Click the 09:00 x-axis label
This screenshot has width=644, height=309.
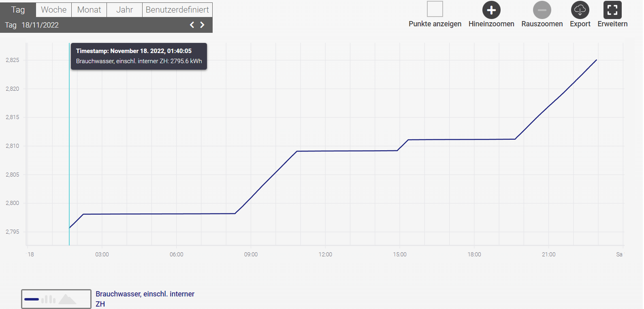tap(251, 254)
